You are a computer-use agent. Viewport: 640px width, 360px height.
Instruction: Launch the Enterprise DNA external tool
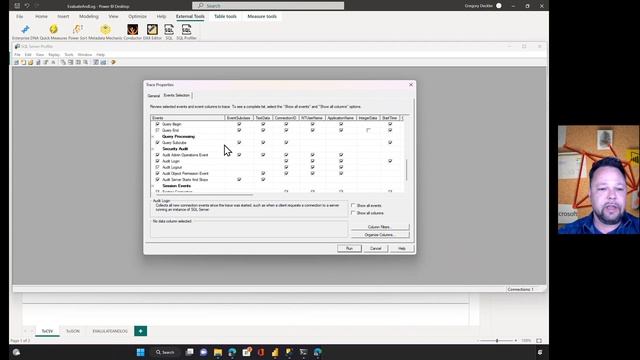[x=25, y=32]
